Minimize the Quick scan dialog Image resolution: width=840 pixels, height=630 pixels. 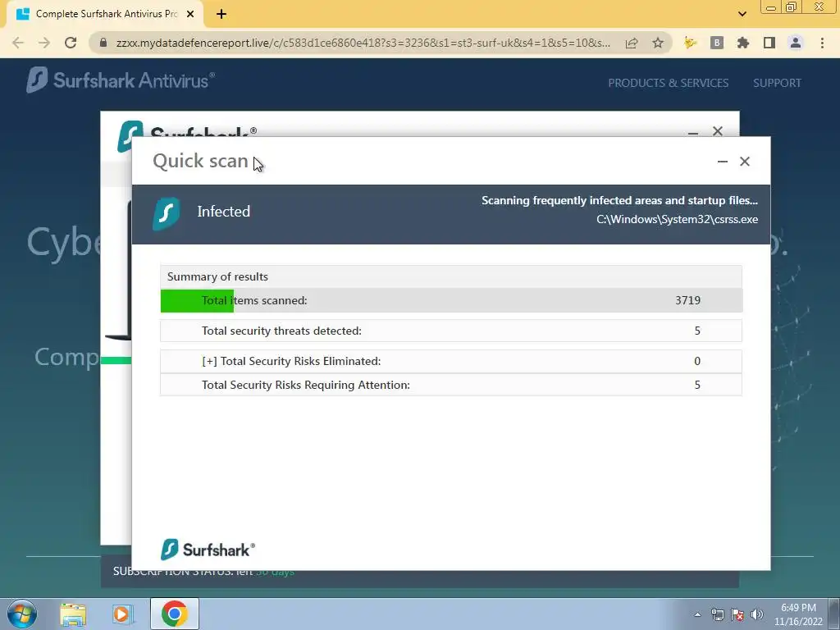pyautogui.click(x=722, y=162)
